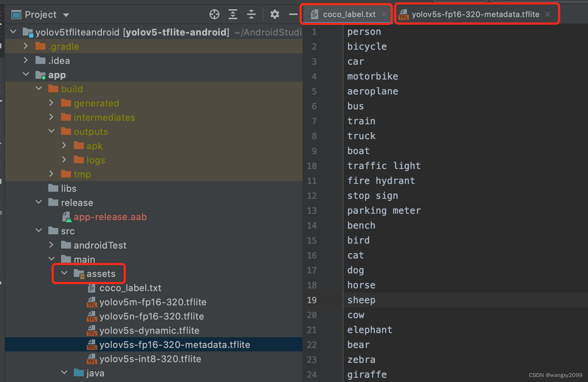This screenshot has height=382, width=588.
Task: Hide the Project panel with minus icon
Action: pos(293,14)
